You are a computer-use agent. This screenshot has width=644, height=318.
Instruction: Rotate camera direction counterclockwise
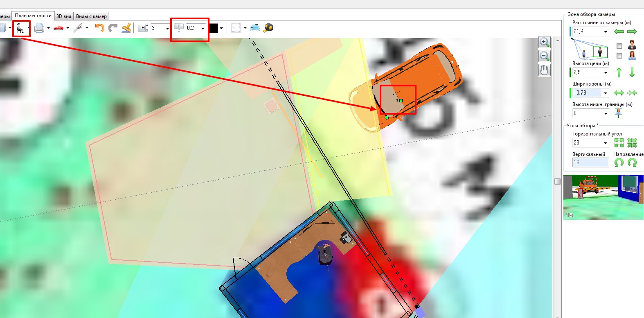click(619, 162)
